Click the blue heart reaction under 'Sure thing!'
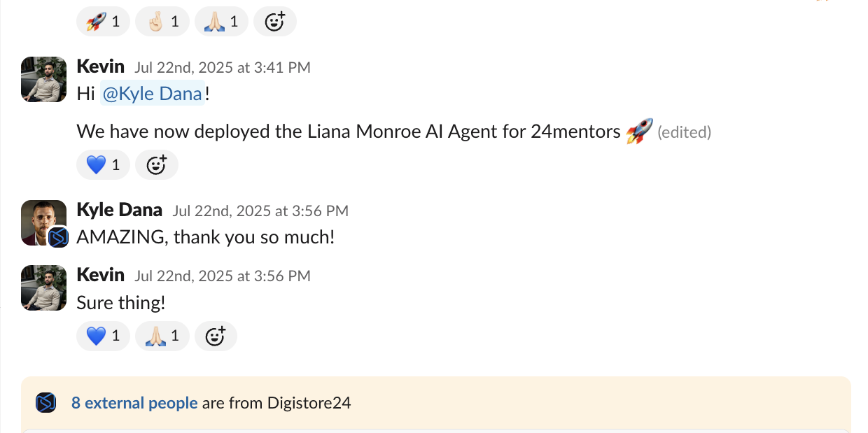The height and width of the screenshot is (433, 868). coord(103,336)
